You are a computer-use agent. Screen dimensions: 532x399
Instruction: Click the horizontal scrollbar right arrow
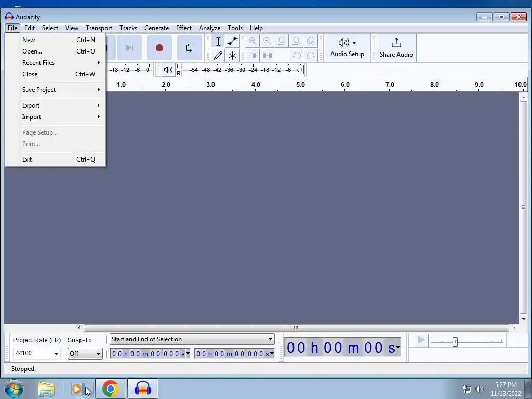[x=514, y=328]
